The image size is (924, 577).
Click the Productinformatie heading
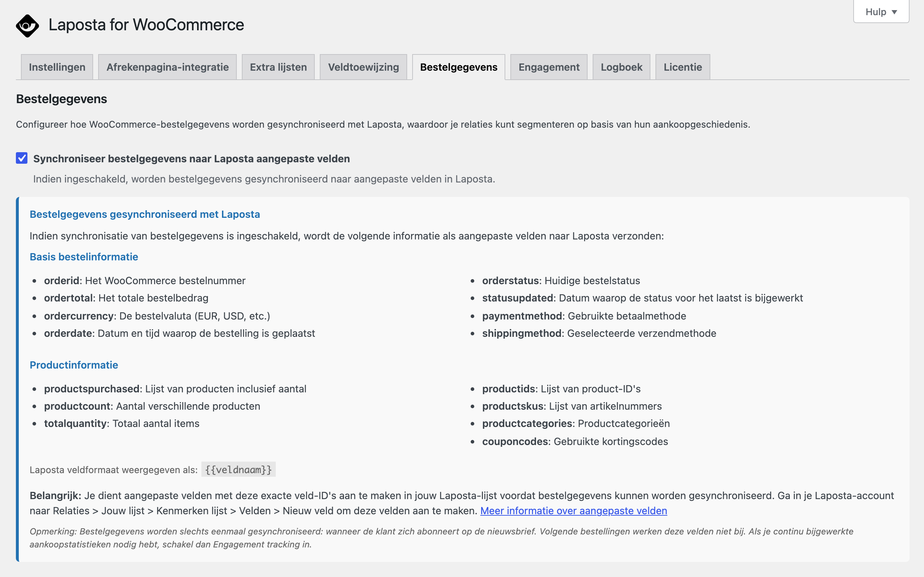click(74, 365)
